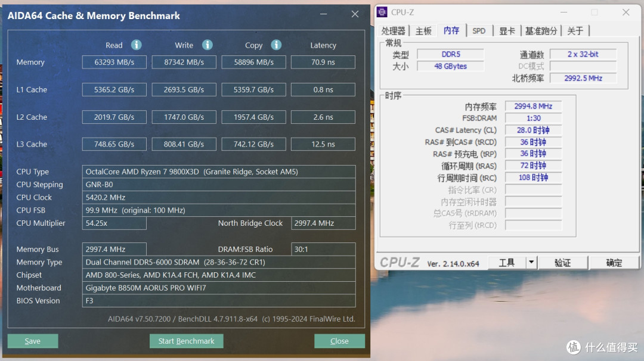Image resolution: width=644 pixels, height=361 pixels.
Task: Click the L3 Cache Read value 748.65 GB/s
Action: tap(114, 144)
